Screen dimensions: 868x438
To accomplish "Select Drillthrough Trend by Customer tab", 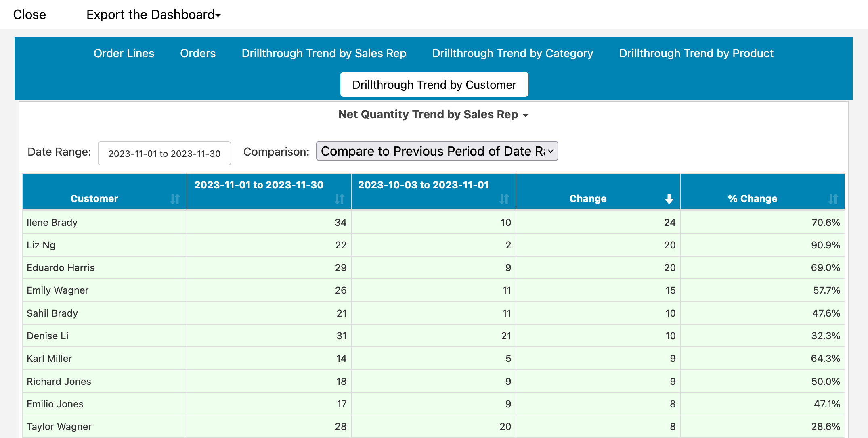I will click(x=434, y=85).
